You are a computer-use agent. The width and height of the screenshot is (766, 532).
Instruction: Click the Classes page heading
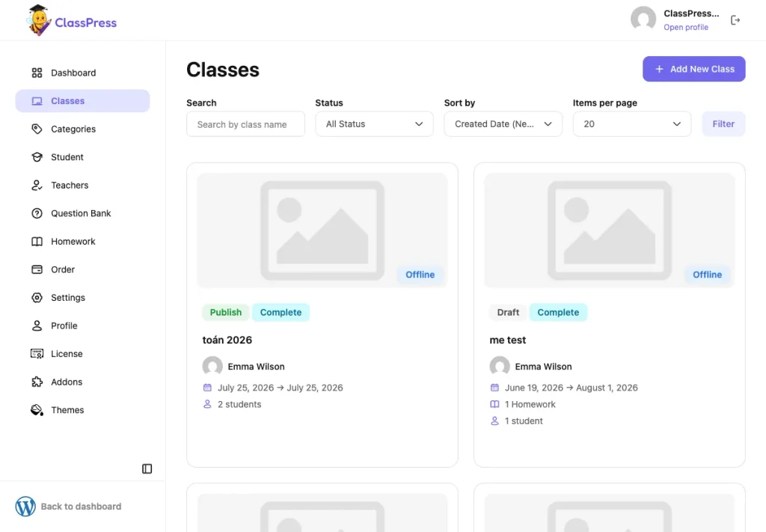click(223, 70)
